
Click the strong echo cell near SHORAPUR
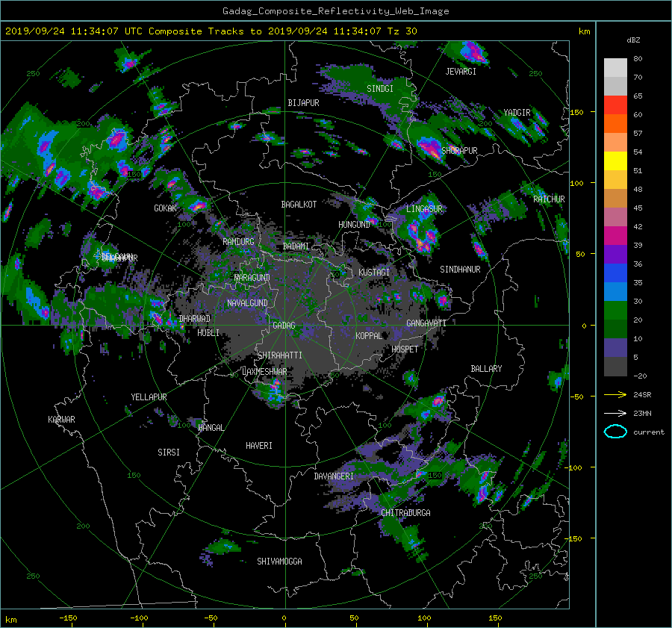click(x=430, y=149)
